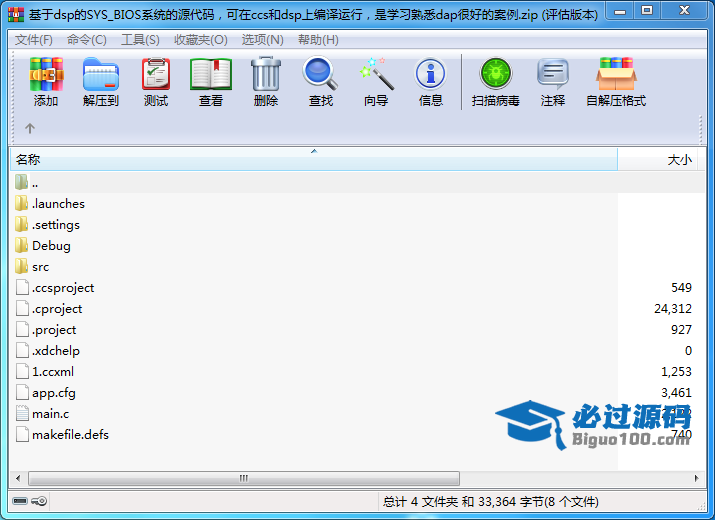
Task: Select the src folder icon
Action: click(21, 266)
